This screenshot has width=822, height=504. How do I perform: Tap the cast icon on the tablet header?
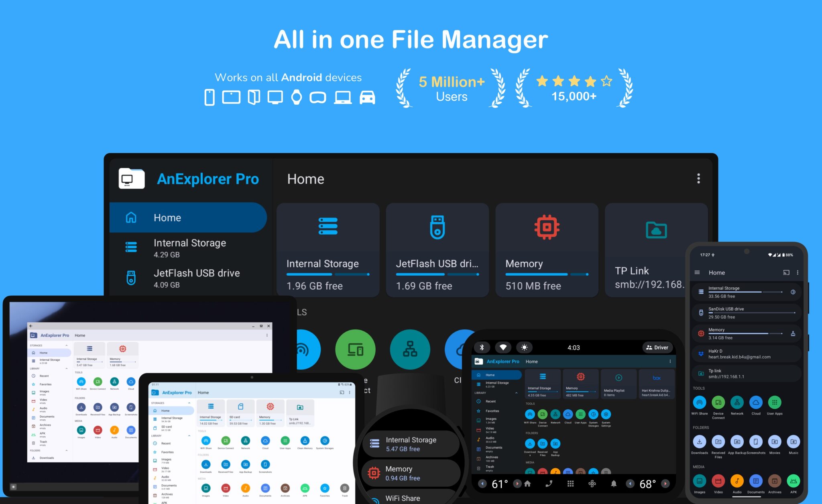pyautogui.click(x=342, y=392)
